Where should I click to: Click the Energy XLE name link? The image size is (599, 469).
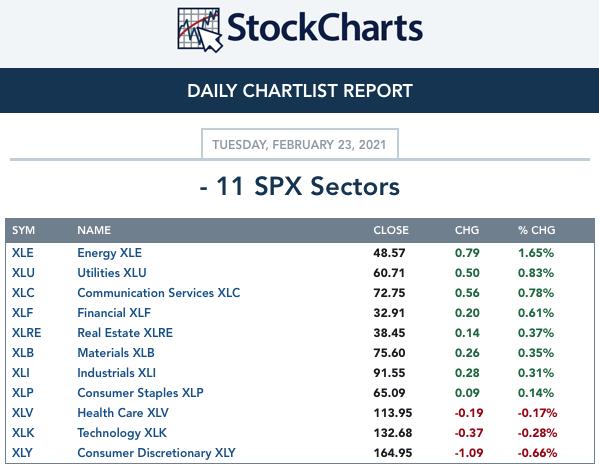coord(110,253)
